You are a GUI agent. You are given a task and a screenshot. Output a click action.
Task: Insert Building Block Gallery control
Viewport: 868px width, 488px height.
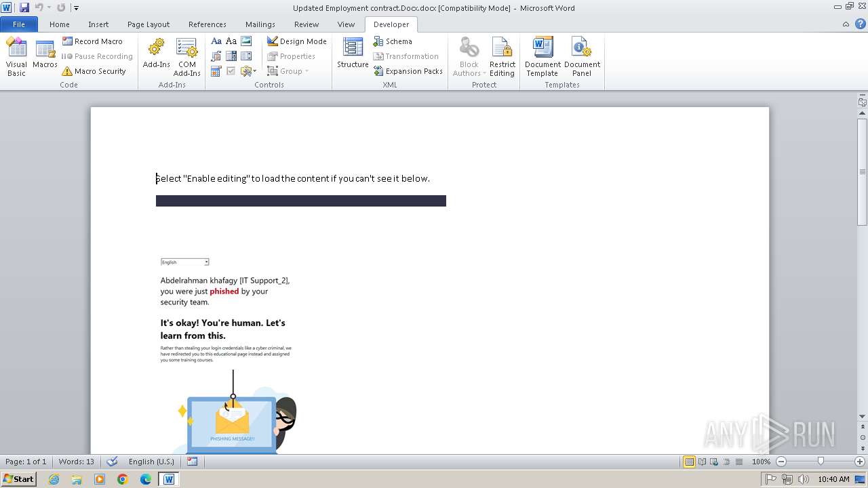(216, 56)
